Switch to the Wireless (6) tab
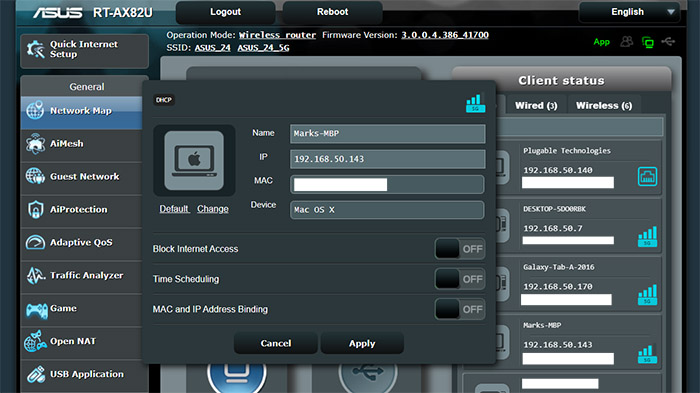Viewport: 700px width, 393px height. (x=604, y=105)
